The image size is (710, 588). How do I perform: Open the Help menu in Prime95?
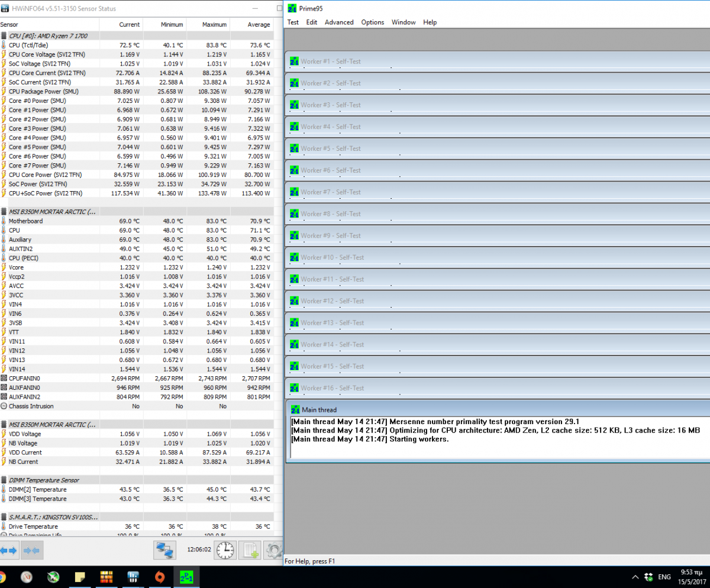pos(430,22)
